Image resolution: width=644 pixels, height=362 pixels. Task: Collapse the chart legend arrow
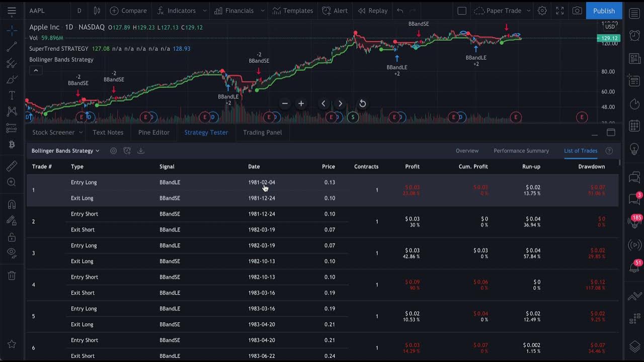(36, 71)
